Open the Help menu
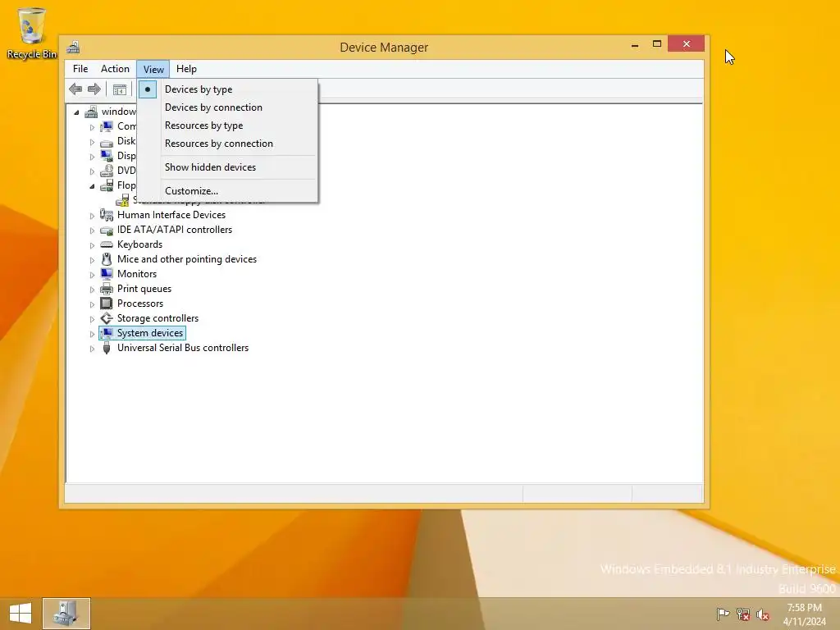 [x=186, y=69]
